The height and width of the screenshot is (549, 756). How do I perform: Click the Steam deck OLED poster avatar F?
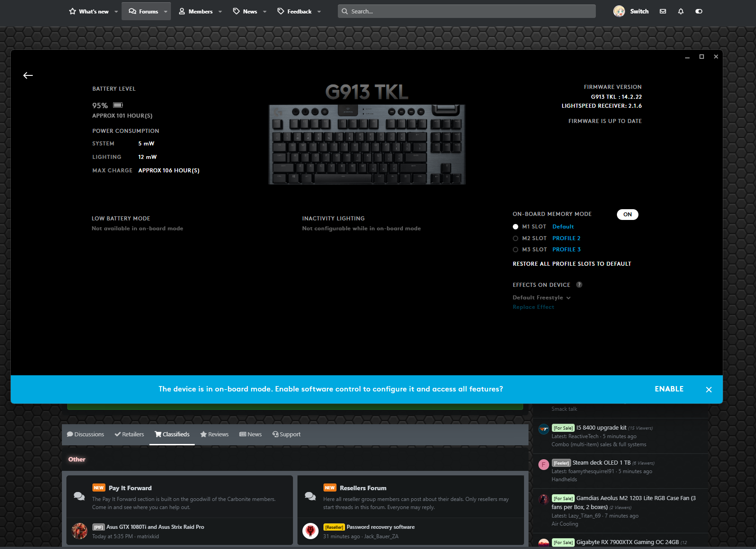pos(544,464)
